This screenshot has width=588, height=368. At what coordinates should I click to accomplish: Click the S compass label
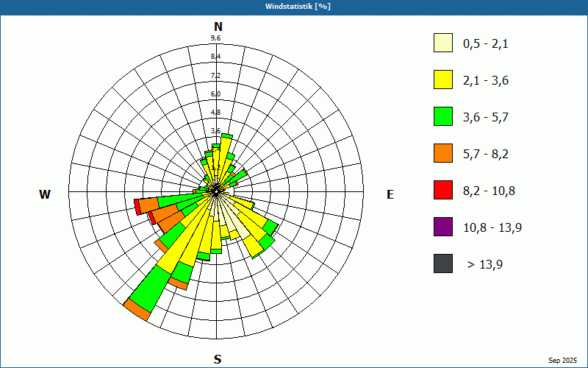pyautogui.click(x=218, y=360)
